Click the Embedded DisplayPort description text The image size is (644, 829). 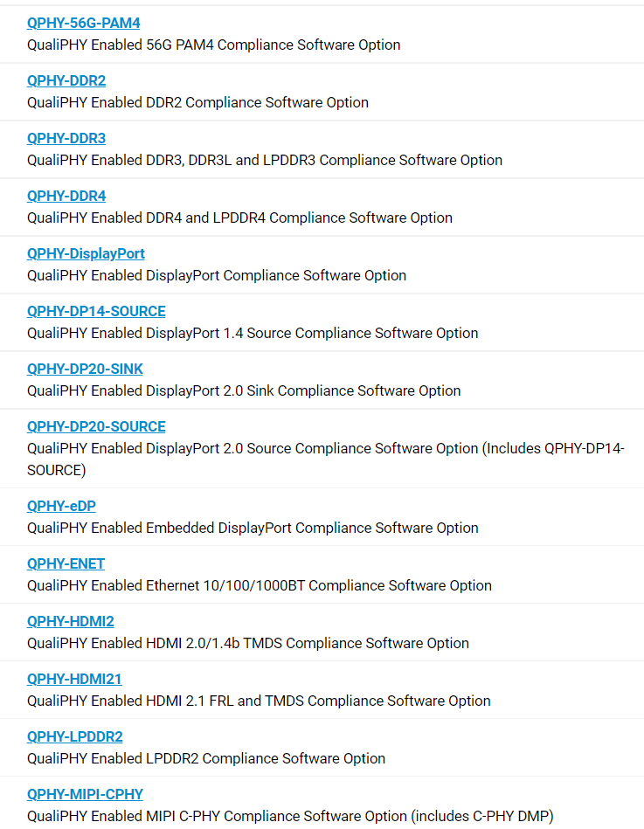253,528
